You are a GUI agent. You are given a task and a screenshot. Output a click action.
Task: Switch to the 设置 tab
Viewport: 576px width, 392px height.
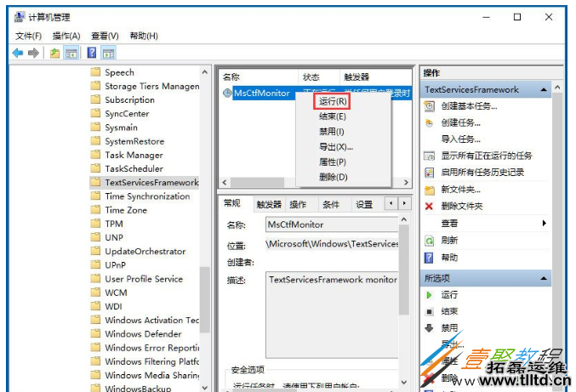point(364,205)
